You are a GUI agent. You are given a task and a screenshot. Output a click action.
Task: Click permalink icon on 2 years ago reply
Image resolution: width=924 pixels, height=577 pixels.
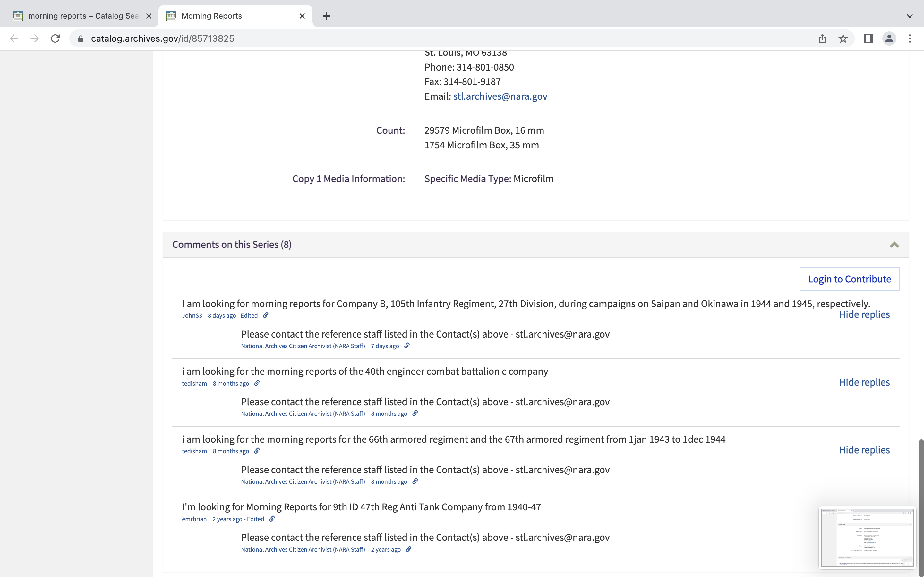[x=408, y=549]
